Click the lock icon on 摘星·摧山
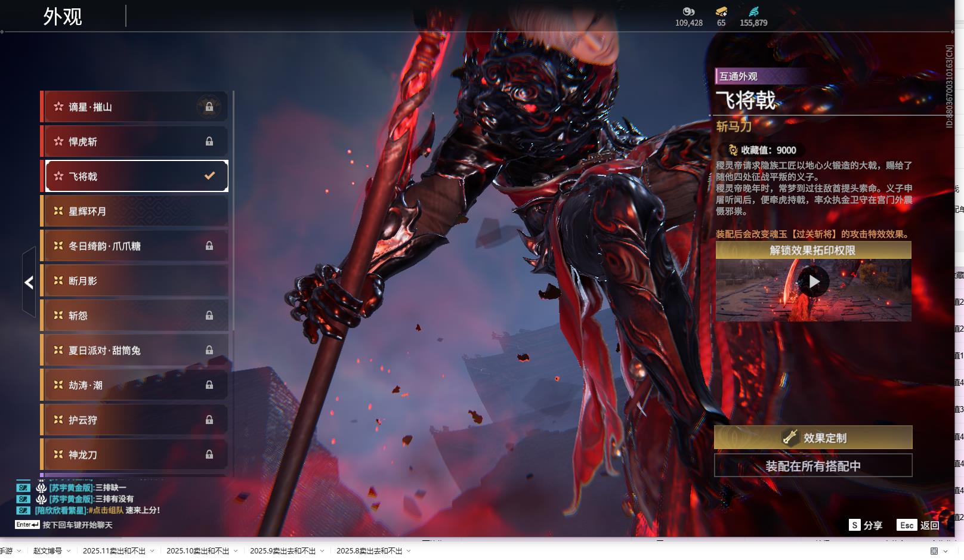 click(x=209, y=107)
